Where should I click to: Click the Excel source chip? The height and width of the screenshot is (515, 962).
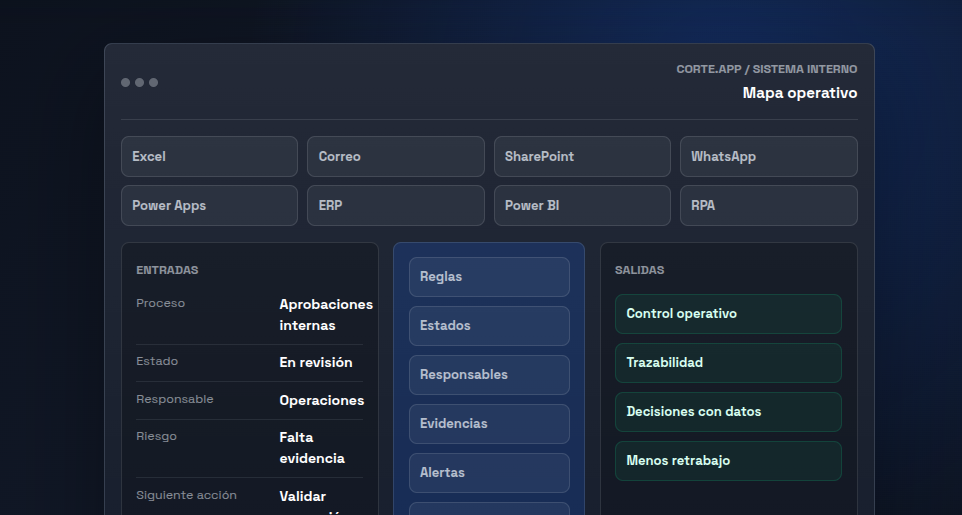point(209,157)
